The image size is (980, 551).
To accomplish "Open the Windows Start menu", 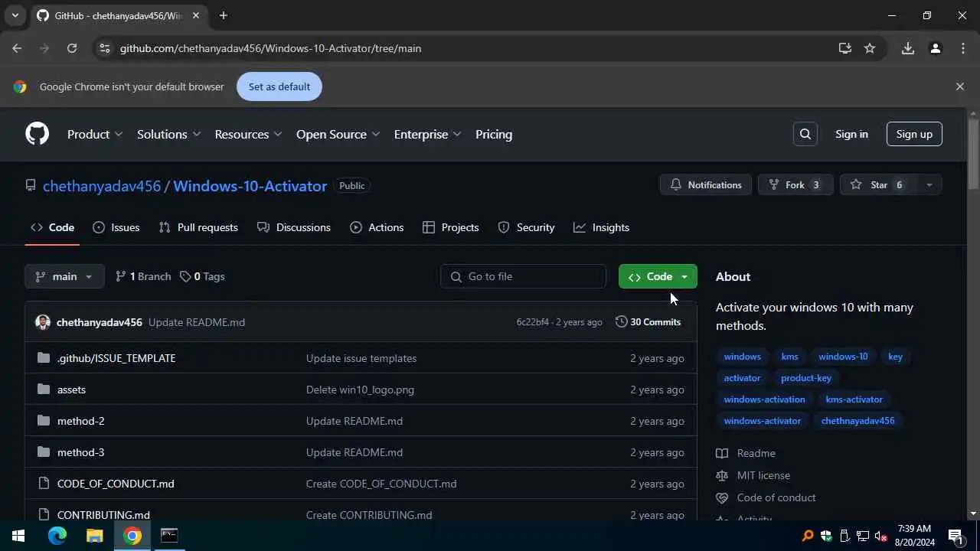I will [18, 536].
